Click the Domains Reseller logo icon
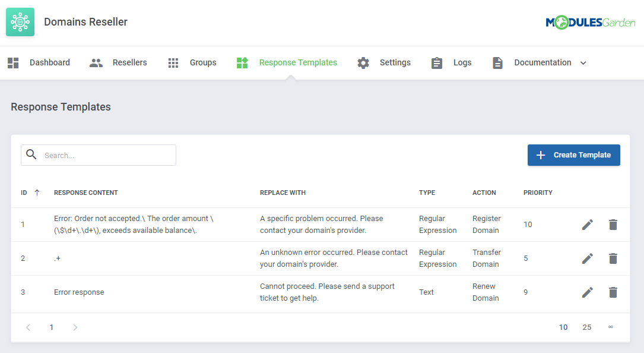The image size is (644, 353). click(20, 22)
